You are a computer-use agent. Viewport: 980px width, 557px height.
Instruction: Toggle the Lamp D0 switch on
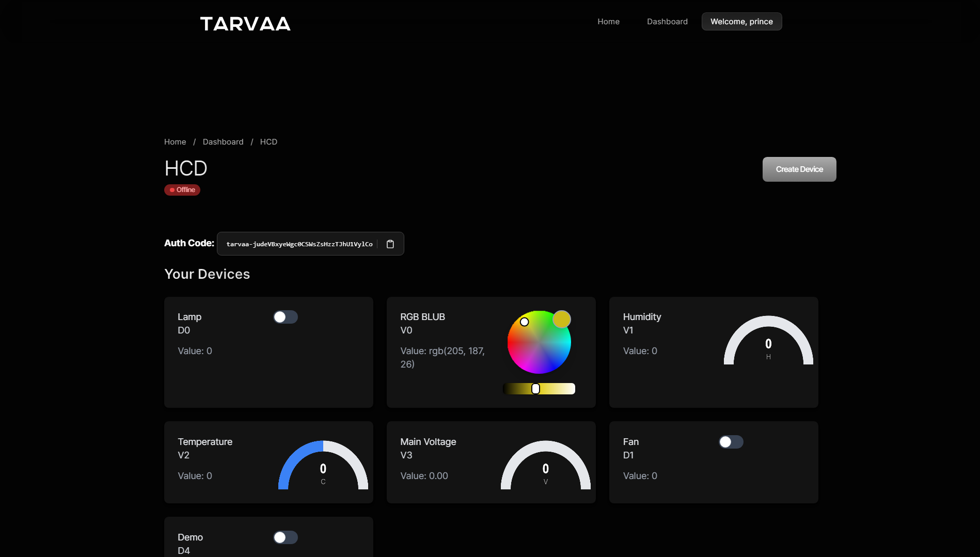pyautogui.click(x=285, y=316)
